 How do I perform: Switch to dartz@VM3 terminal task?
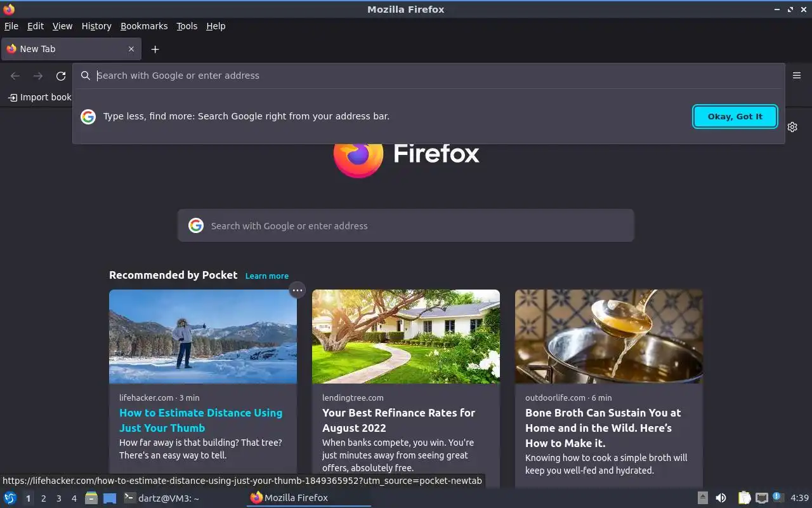point(162,498)
